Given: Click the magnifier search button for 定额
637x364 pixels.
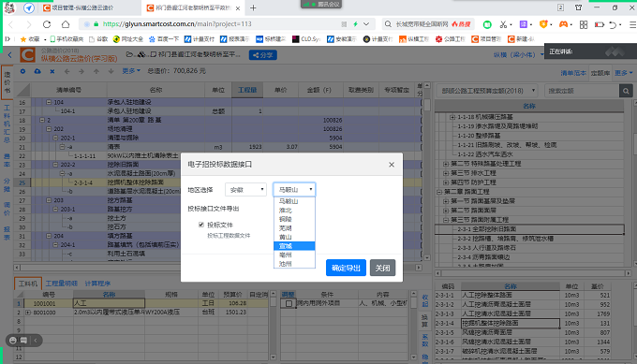Looking at the screenshot, I should click(x=626, y=91).
